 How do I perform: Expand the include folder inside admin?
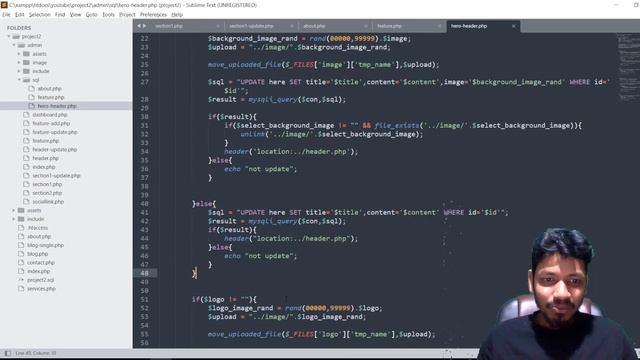[19, 71]
